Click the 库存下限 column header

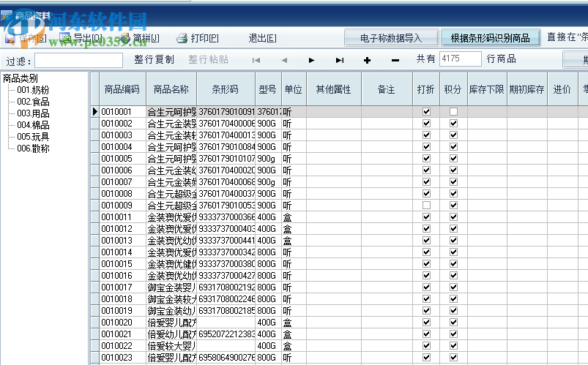coord(487,89)
